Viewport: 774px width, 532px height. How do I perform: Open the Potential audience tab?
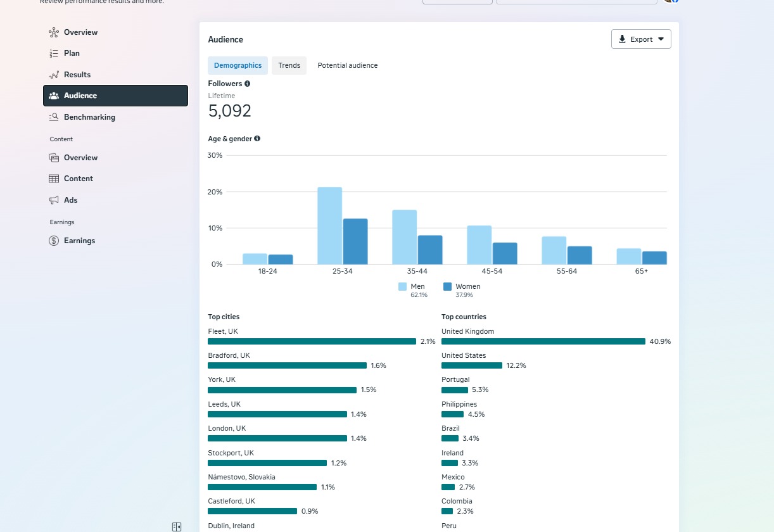347,65
